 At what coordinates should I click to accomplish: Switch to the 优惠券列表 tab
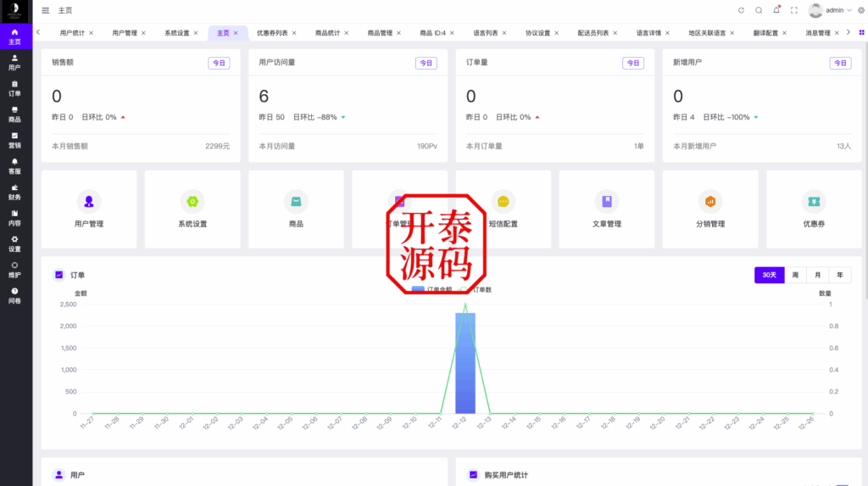272,33
